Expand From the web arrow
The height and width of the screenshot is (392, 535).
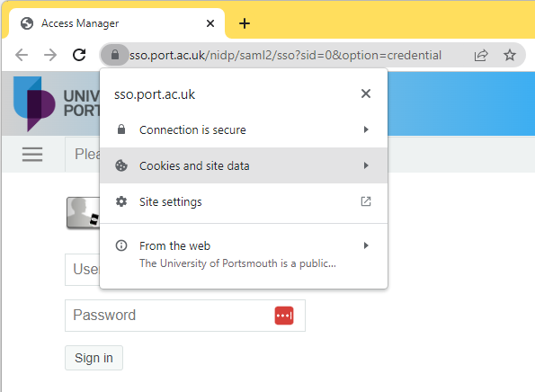(x=366, y=245)
